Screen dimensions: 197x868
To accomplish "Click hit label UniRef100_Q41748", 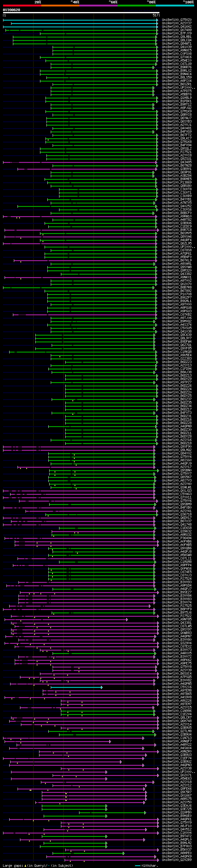I will [x=176, y=524].
